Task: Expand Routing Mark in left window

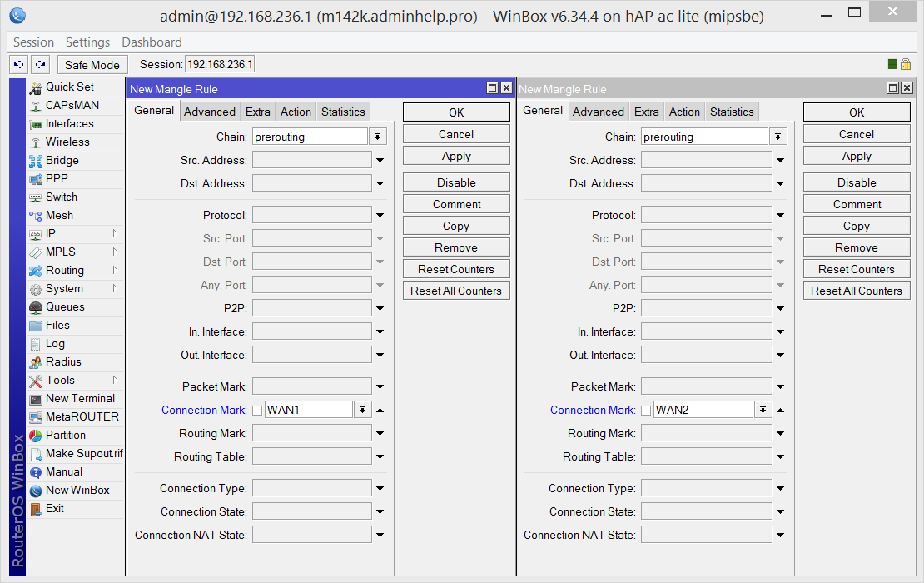Action: click(380, 433)
